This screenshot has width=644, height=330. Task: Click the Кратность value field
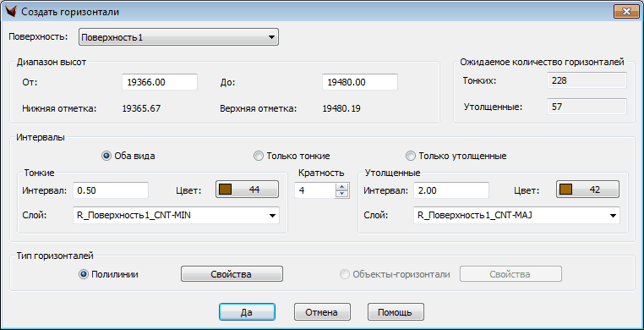[x=314, y=190]
